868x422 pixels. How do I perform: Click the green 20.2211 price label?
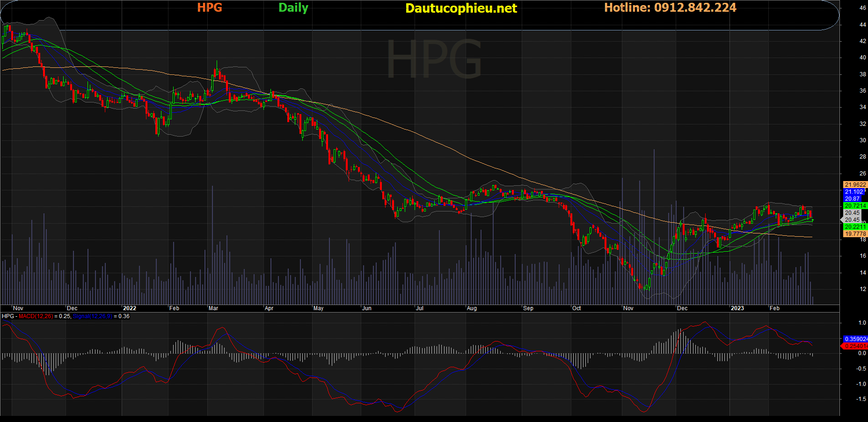pos(855,227)
